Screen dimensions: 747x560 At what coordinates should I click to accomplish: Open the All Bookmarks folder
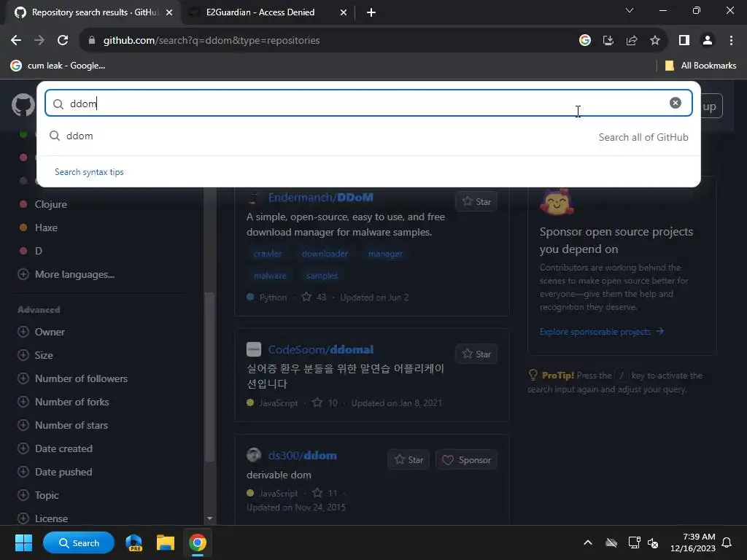click(700, 66)
